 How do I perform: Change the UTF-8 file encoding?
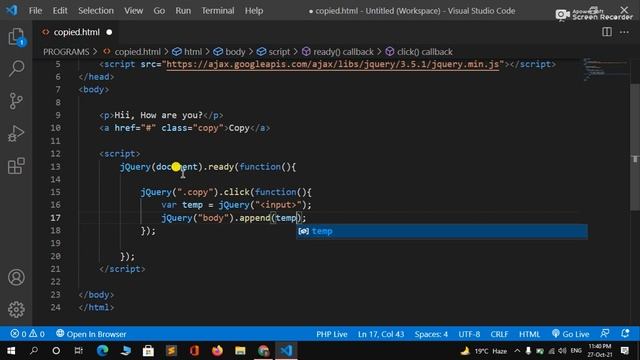(x=469, y=334)
